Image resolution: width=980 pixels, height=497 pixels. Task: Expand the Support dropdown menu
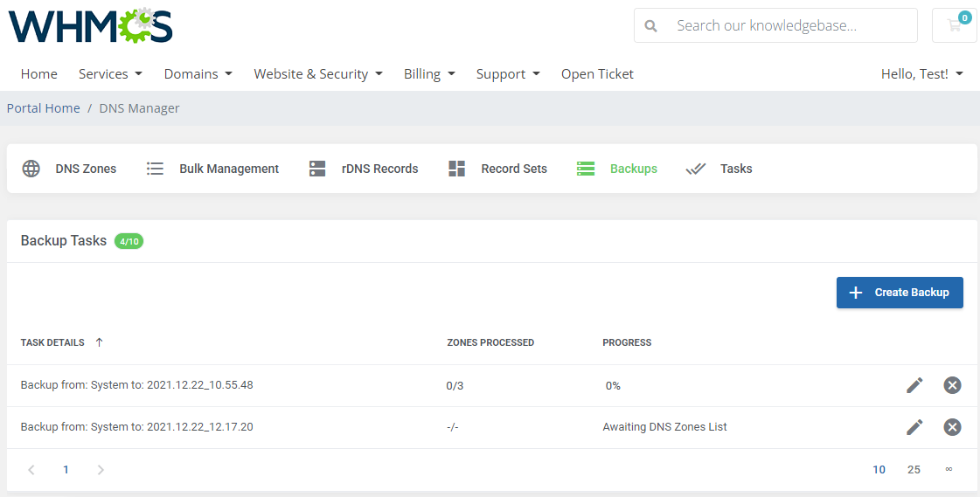508,73
